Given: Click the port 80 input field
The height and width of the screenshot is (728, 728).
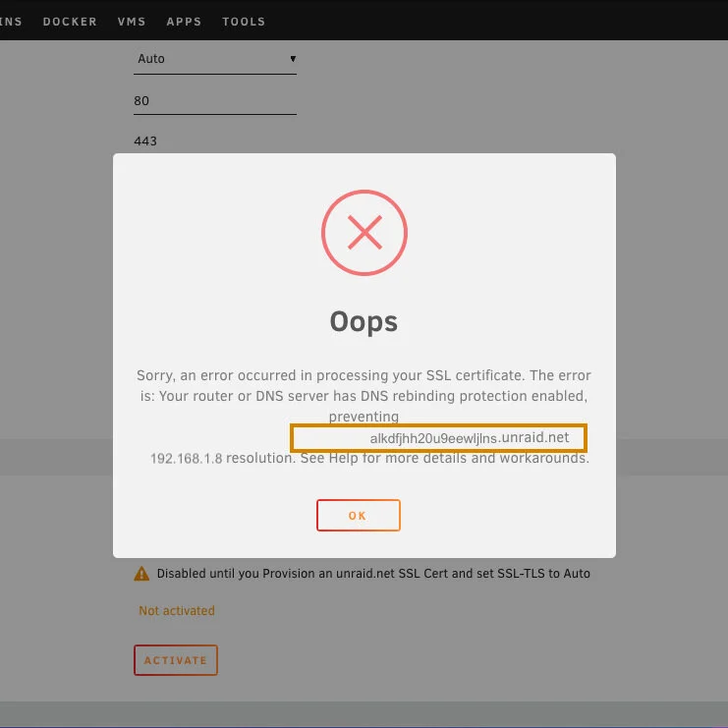Looking at the screenshot, I should 215,101.
